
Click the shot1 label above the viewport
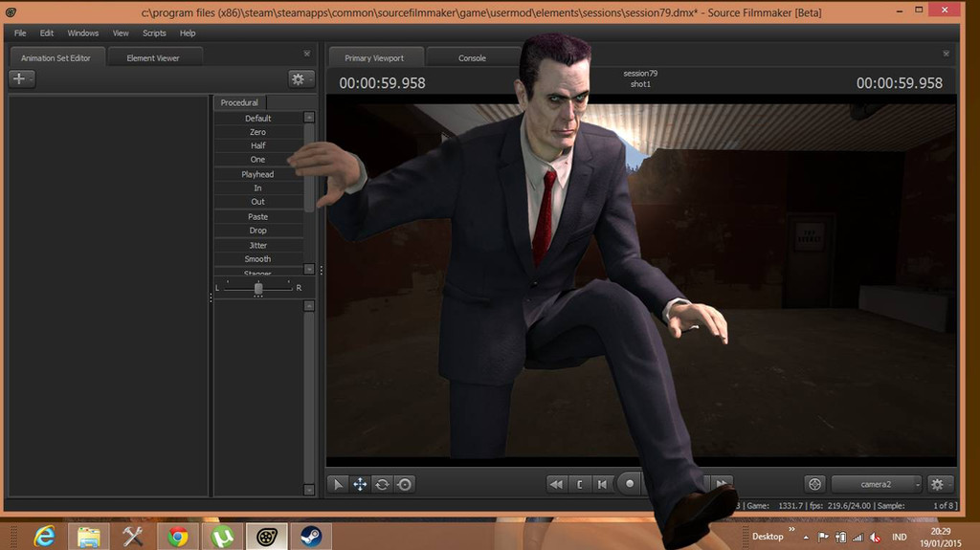click(x=640, y=84)
